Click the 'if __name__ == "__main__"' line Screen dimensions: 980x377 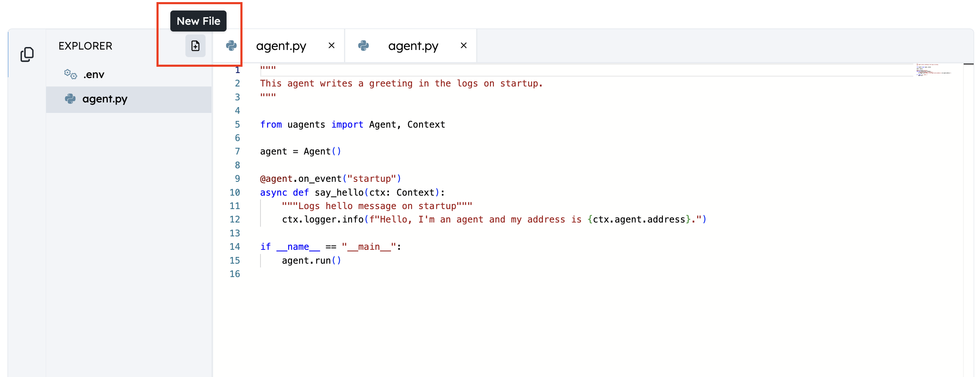tap(331, 247)
